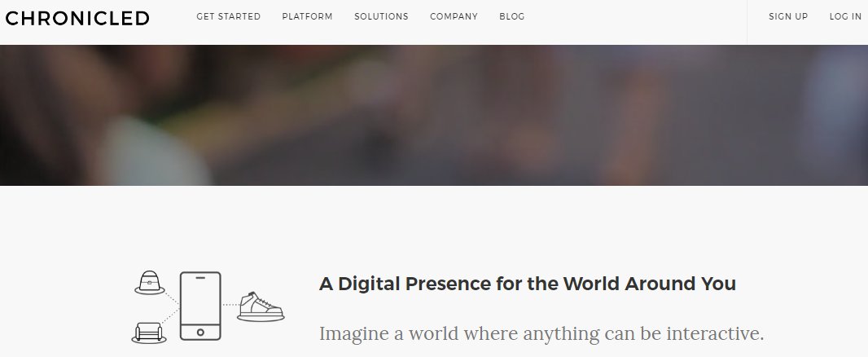This screenshot has width=868, height=357.
Task: Click the dotted line linking phone and sneaker
Action: (230, 304)
